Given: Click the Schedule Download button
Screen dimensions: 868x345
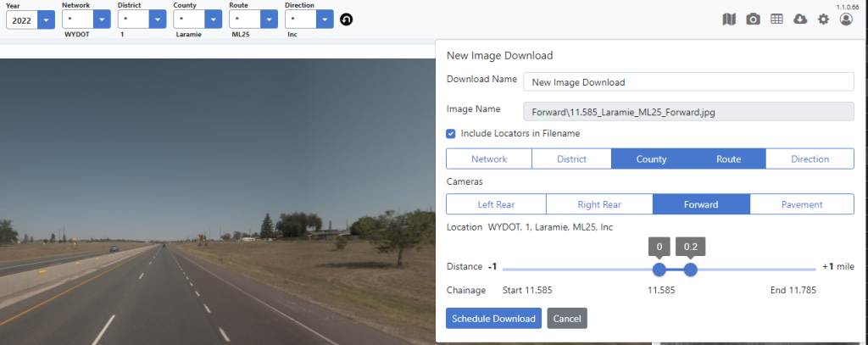Looking at the screenshot, I should pyautogui.click(x=493, y=319).
